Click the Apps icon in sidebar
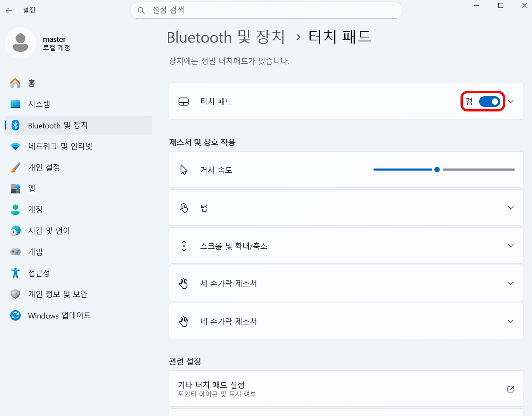The height and width of the screenshot is (416, 532). 15,188
